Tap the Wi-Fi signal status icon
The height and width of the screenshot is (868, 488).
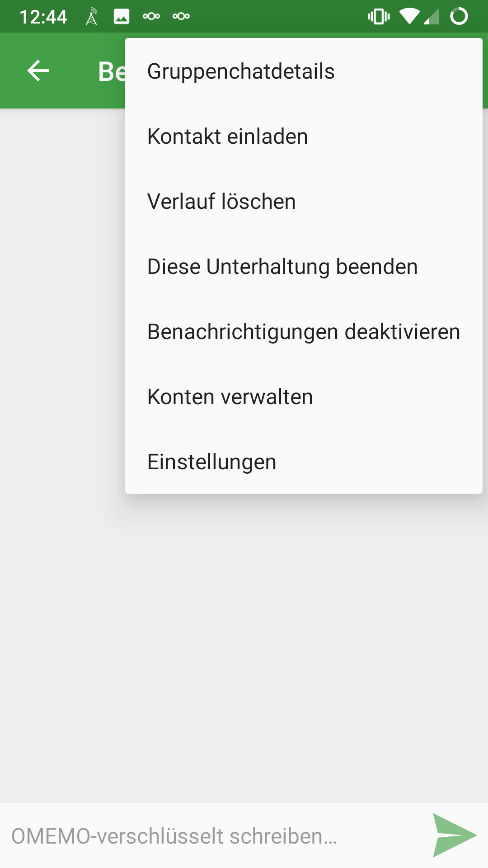click(x=409, y=17)
